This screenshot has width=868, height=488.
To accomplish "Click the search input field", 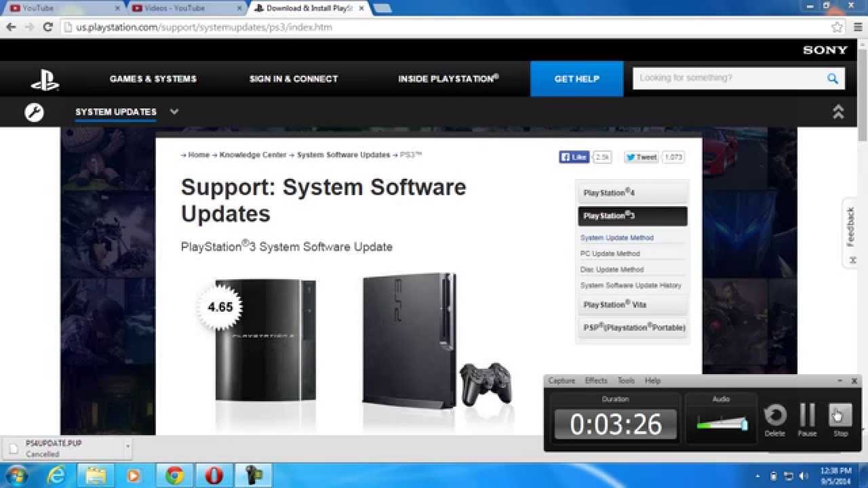I will (x=728, y=79).
